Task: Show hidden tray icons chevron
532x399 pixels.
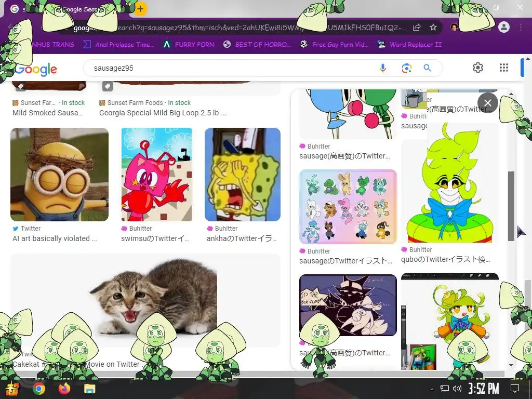Action: 432,389
